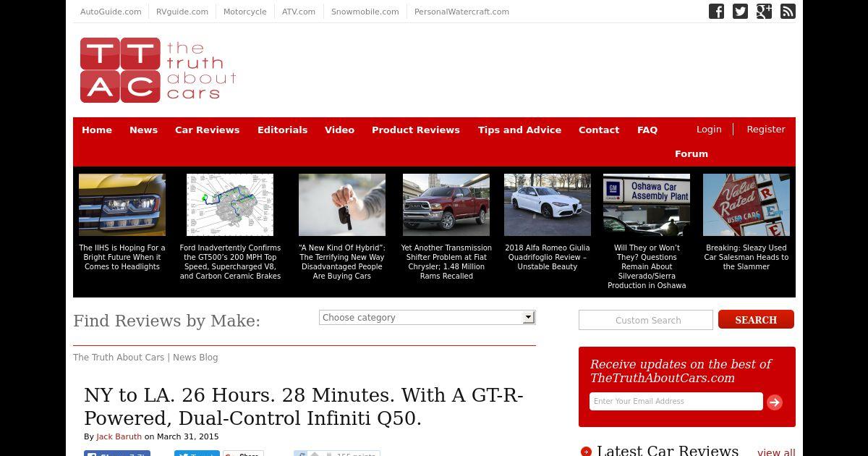Open the IIHS Bright Future Headlights headline
Image resolution: width=868 pixels, height=456 pixels.
[122, 257]
